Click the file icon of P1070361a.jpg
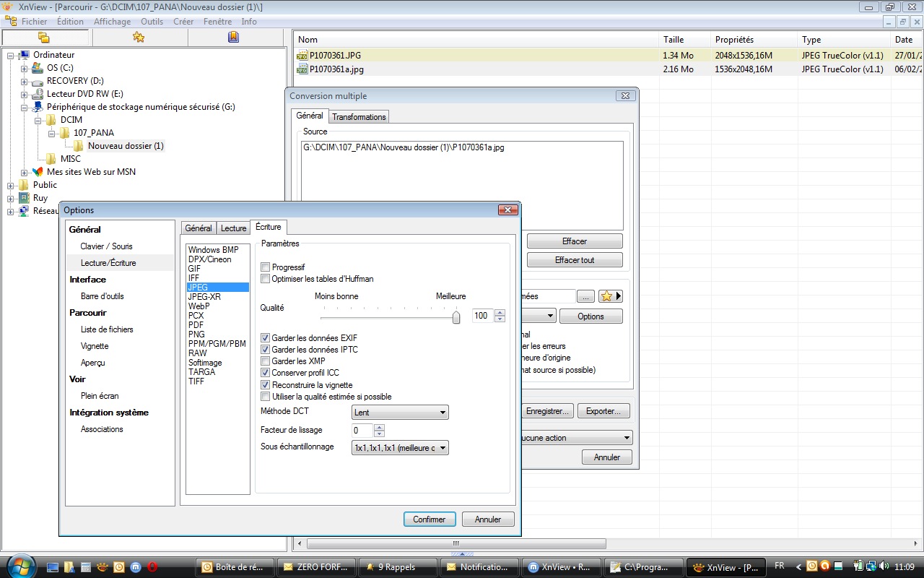This screenshot has height=578, width=924. coord(302,69)
